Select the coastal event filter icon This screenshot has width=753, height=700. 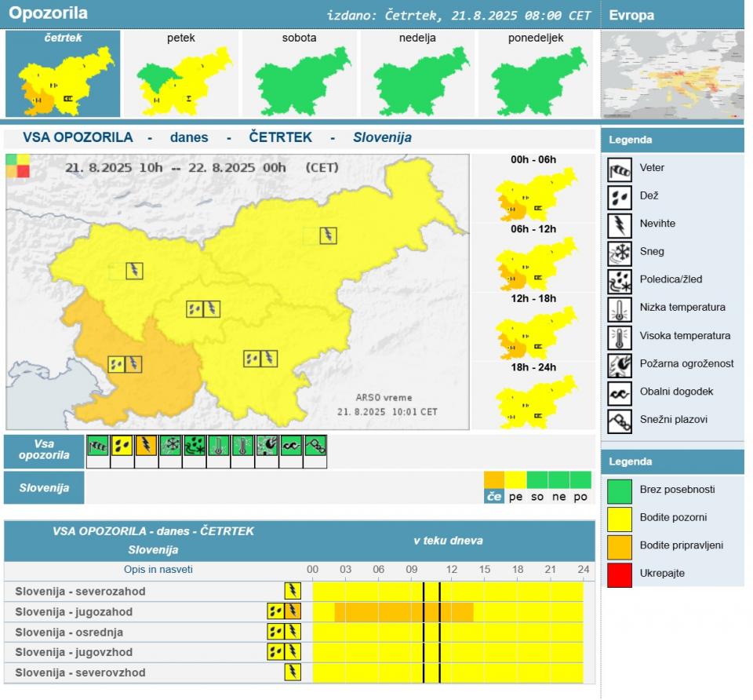[291, 446]
